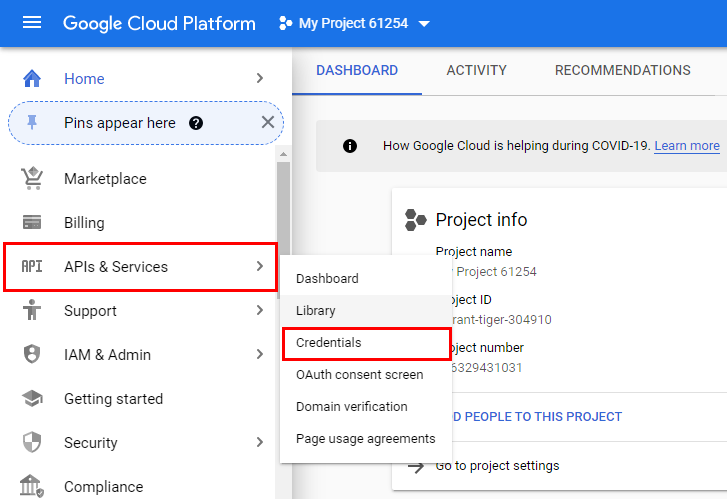Click the help question mark icon
This screenshot has height=499, width=727.
196,123
